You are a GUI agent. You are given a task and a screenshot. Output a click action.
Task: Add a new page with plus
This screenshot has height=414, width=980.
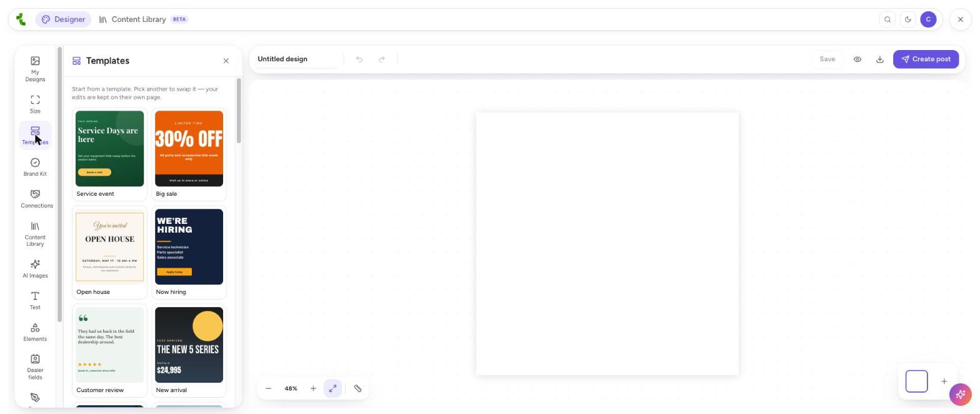click(944, 381)
